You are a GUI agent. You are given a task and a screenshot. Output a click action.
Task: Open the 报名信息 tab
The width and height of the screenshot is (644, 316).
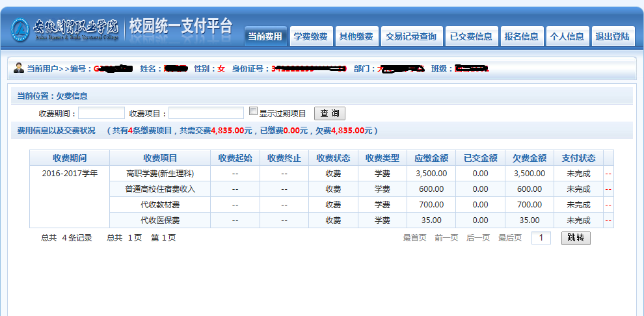(522, 37)
